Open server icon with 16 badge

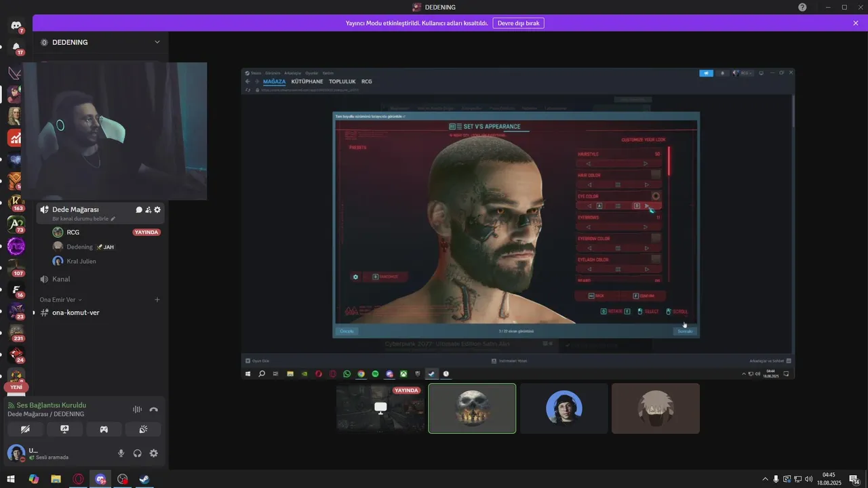pos(16,289)
